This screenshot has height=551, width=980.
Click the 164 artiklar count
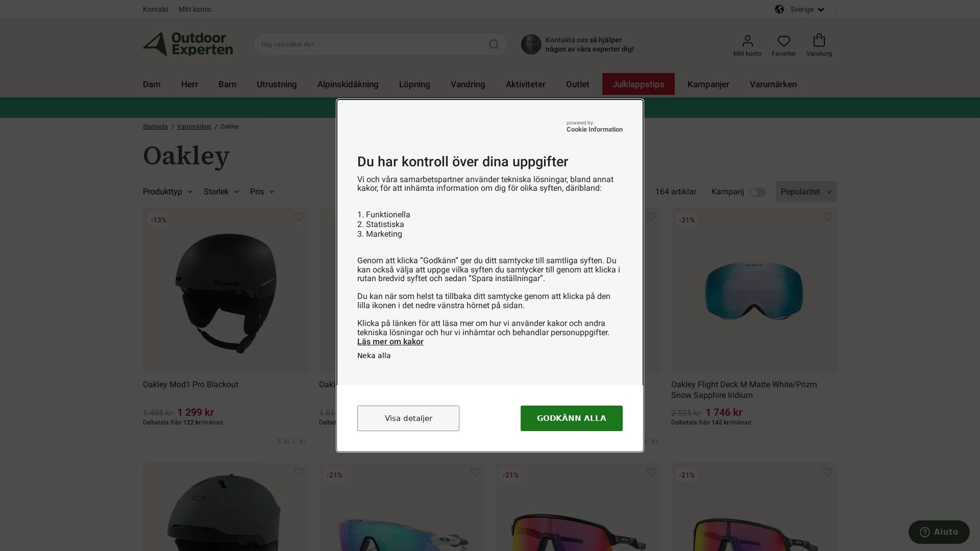[676, 192]
